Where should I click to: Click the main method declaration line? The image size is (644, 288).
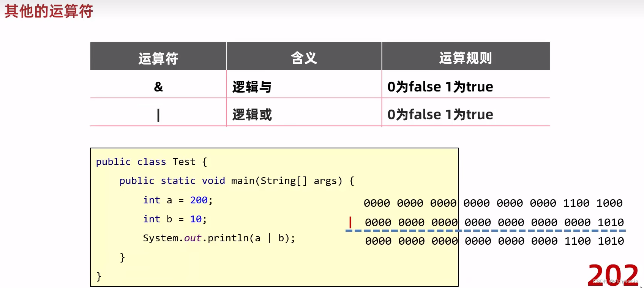pyautogui.click(x=237, y=181)
